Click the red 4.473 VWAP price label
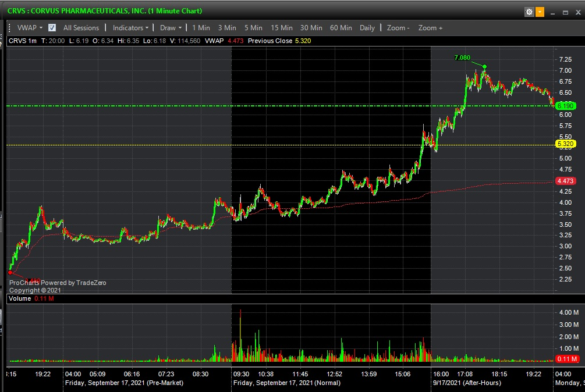The image size is (585, 392). [x=566, y=181]
